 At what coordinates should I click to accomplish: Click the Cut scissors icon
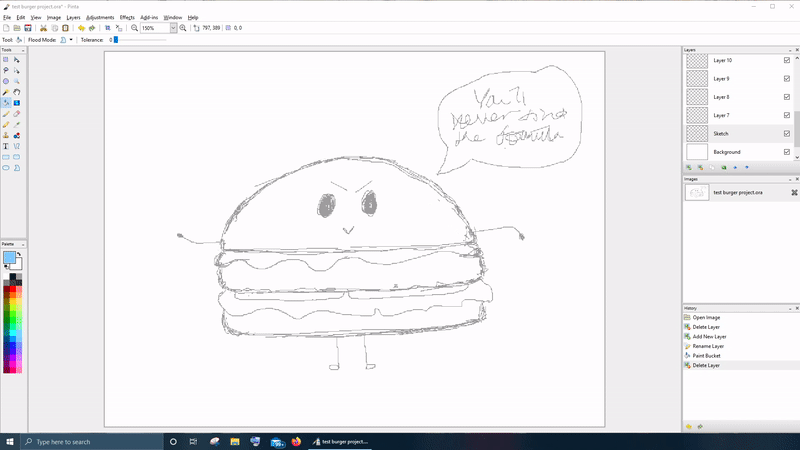click(x=44, y=29)
